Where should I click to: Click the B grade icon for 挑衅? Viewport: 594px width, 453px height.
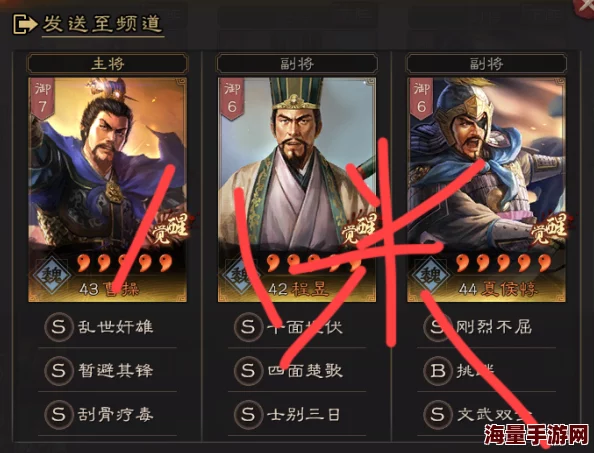[x=438, y=370]
